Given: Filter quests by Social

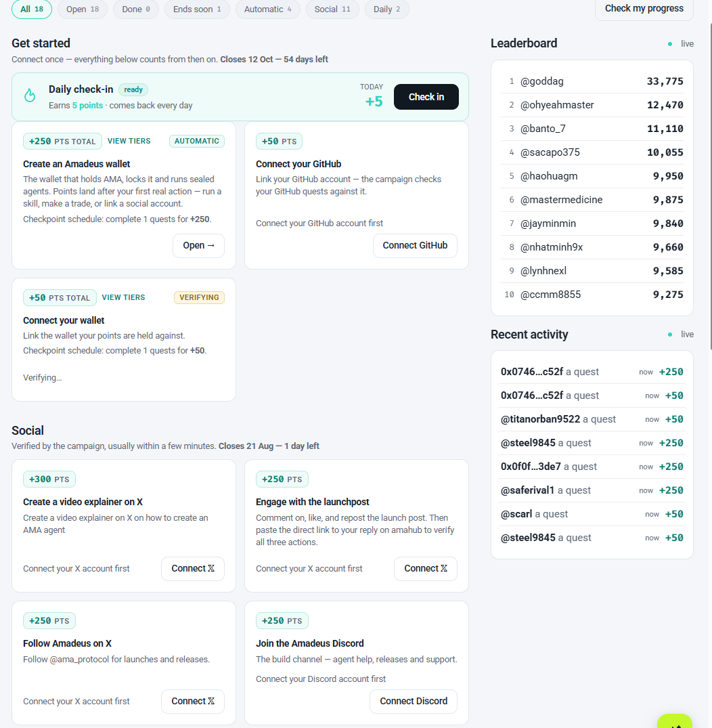Looking at the screenshot, I should 332,9.
